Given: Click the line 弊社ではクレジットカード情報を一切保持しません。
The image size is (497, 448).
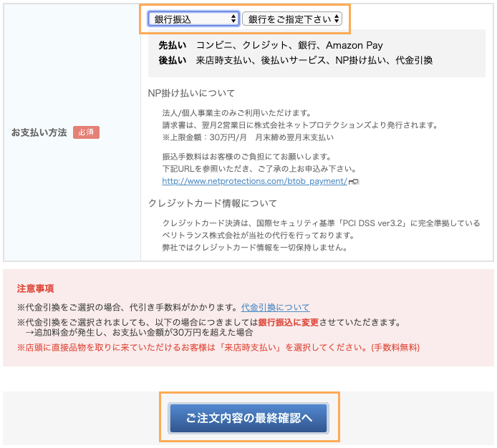Looking at the screenshot, I should [x=255, y=247].
